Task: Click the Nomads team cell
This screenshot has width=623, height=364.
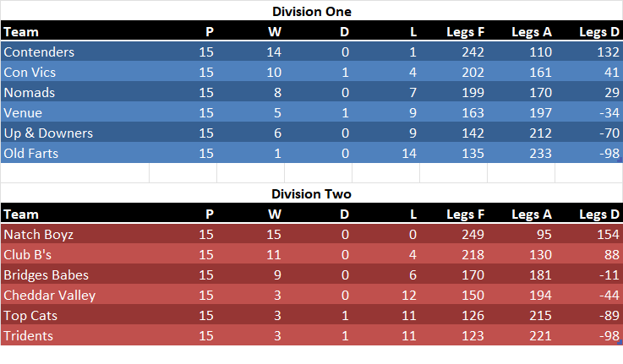Action: (x=30, y=92)
